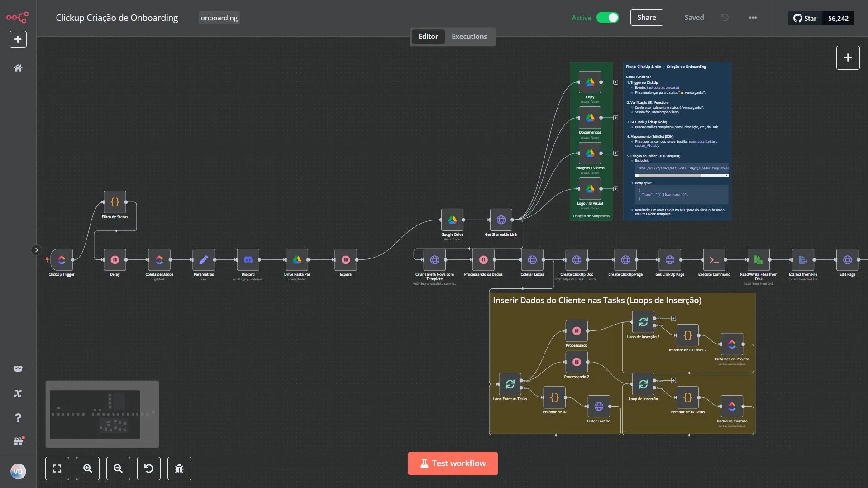
Task: Click the Imagens / Videos Drive node
Action: tap(590, 153)
